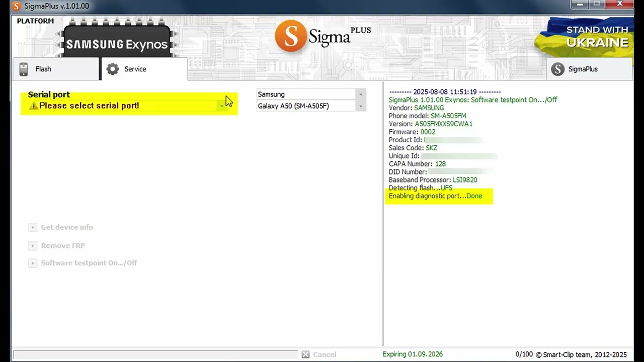Open the serial port dropdown

pyautogui.click(x=222, y=106)
